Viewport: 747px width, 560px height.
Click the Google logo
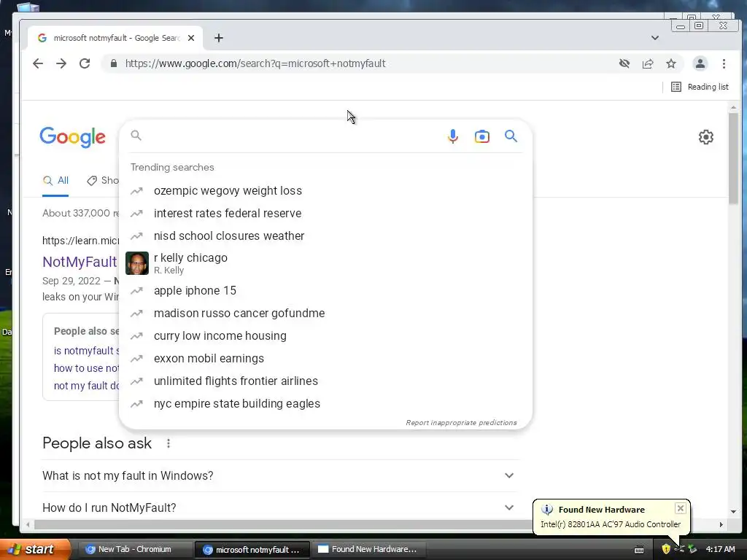tap(72, 137)
